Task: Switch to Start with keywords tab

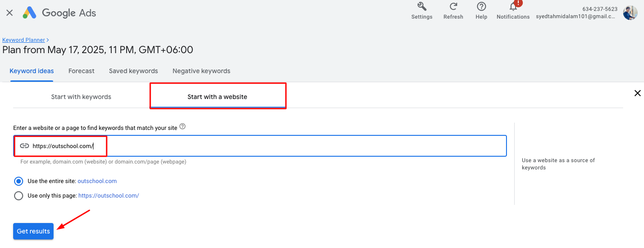Action: pos(81,97)
